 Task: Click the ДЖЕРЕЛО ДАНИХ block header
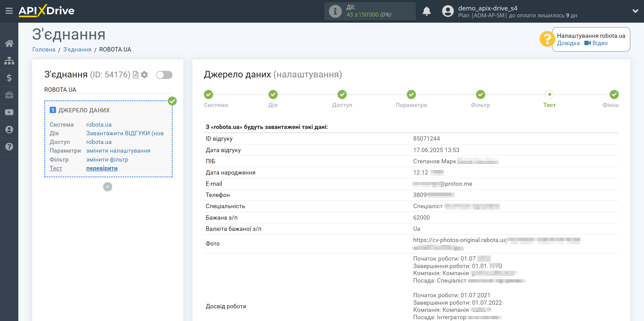pyautogui.click(x=84, y=110)
